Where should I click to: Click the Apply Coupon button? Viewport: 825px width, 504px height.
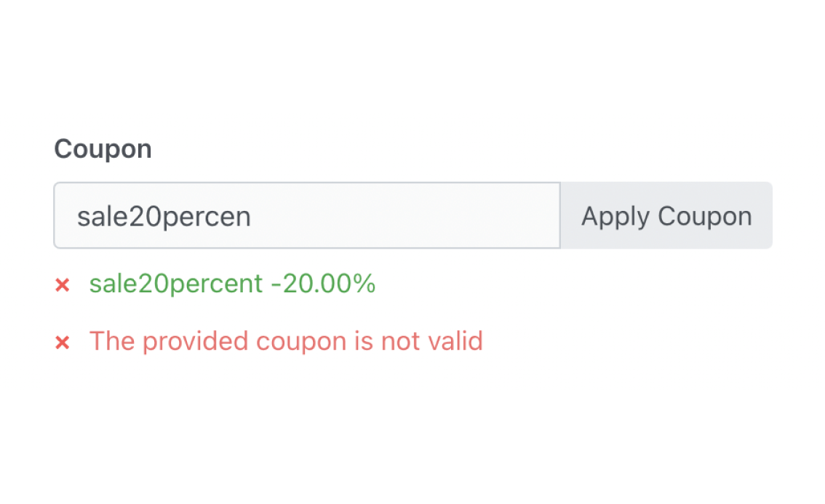click(x=666, y=216)
